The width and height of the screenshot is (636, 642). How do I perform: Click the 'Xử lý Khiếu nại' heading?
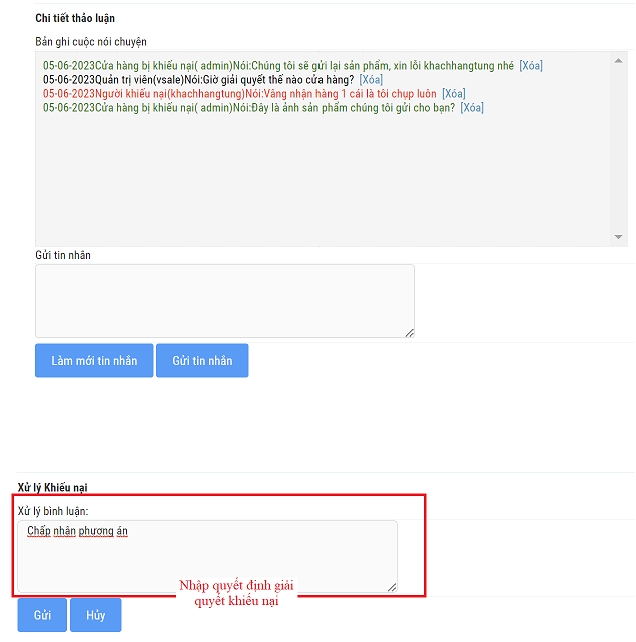52,488
